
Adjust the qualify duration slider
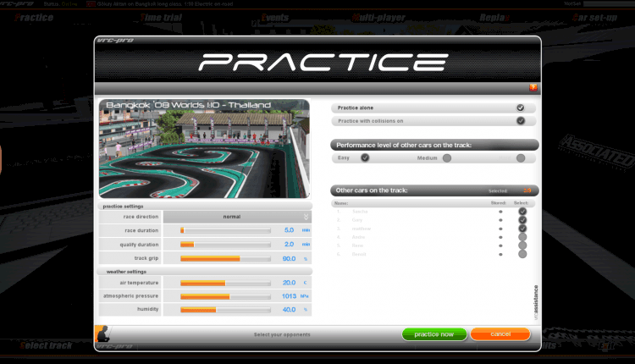(225, 245)
